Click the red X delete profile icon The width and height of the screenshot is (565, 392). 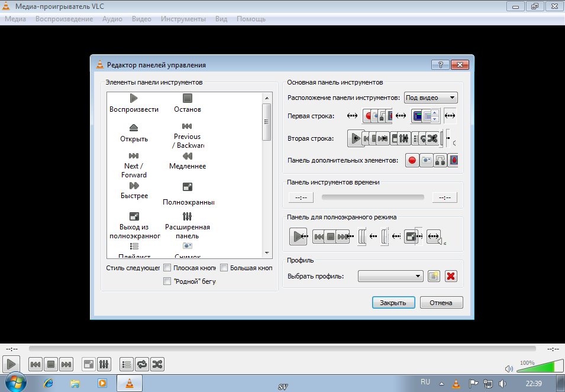click(x=451, y=276)
